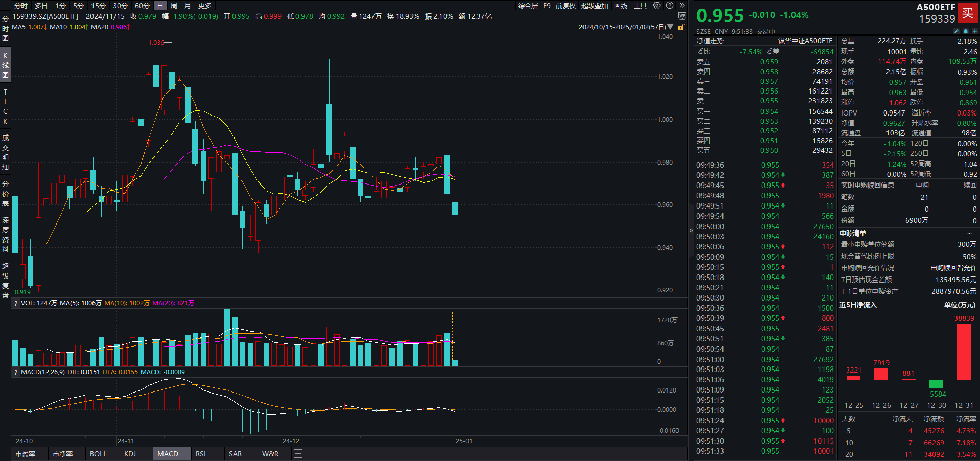Open the 画线 drawing tools button
980x461 pixels.
621,6
